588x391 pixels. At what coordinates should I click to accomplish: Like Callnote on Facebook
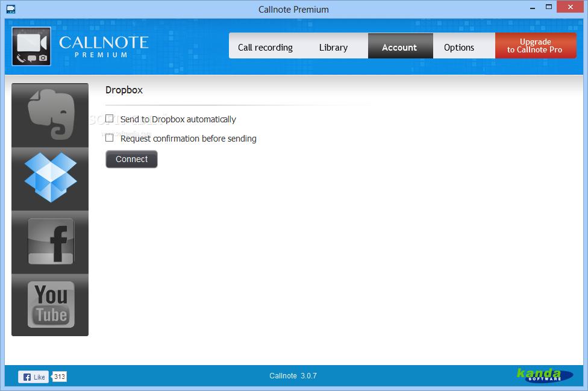pos(33,377)
